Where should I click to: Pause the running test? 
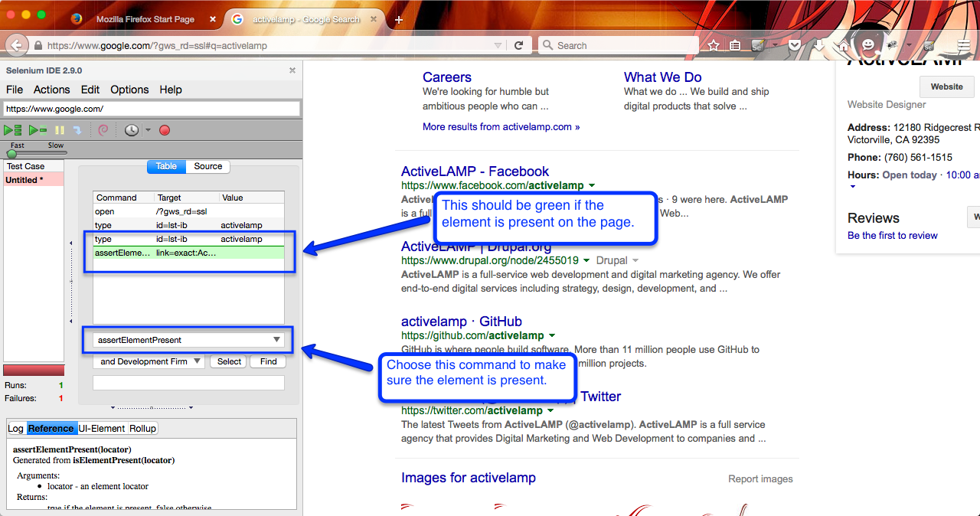[x=60, y=130]
